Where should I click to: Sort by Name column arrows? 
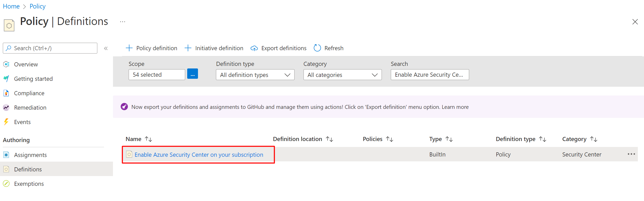(x=148, y=139)
